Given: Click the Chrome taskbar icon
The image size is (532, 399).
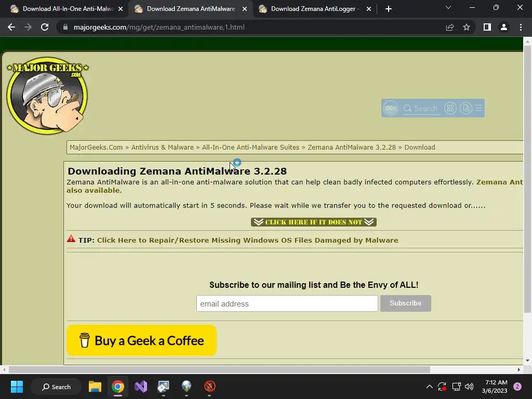Looking at the screenshot, I should pos(118,387).
